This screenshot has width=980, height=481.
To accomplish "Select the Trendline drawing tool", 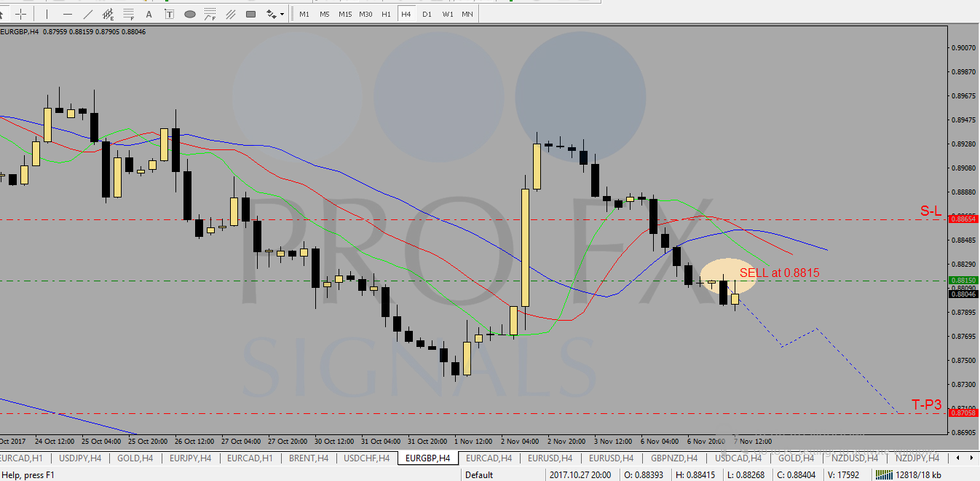I will (88, 14).
